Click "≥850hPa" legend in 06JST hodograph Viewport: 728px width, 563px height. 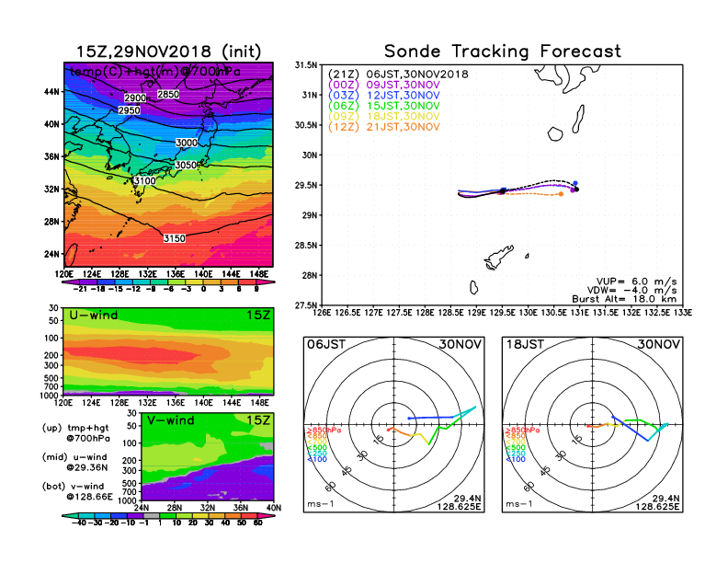click(324, 431)
